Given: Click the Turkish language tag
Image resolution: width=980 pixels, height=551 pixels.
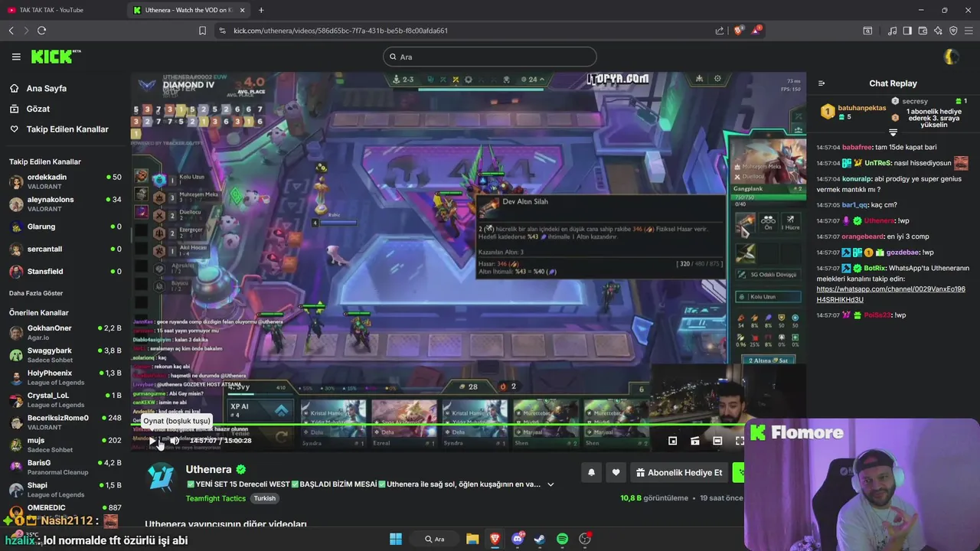Looking at the screenshot, I should (x=265, y=498).
